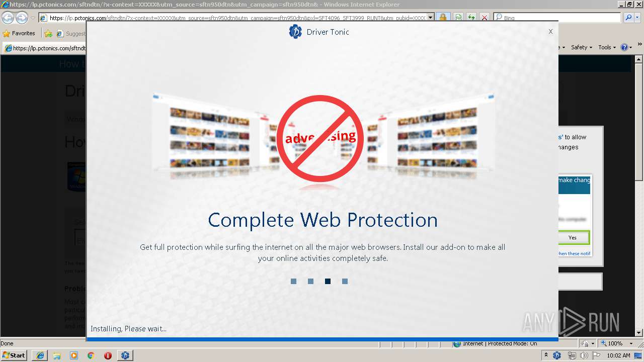Click the Stop loading icon
Image resolution: width=644 pixels, height=362 pixels.
click(485, 18)
